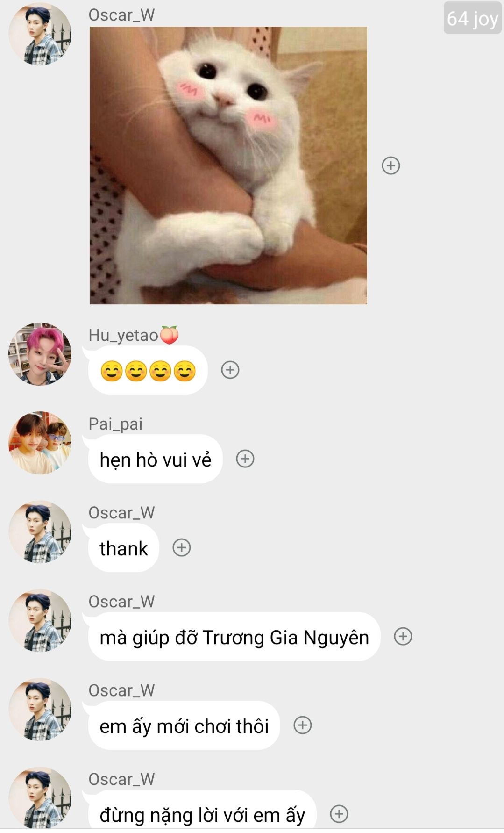Tap the plus icon next to smiling emojis

(230, 370)
